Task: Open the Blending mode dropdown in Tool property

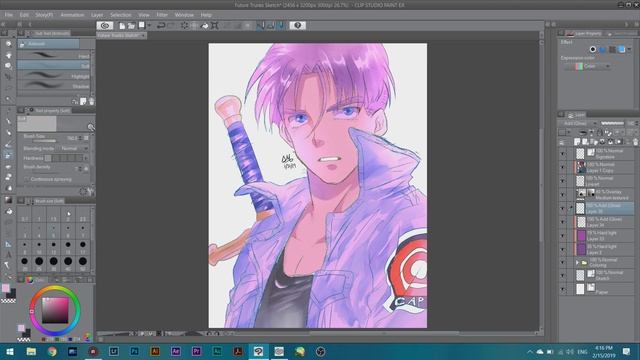Action: click(x=73, y=149)
